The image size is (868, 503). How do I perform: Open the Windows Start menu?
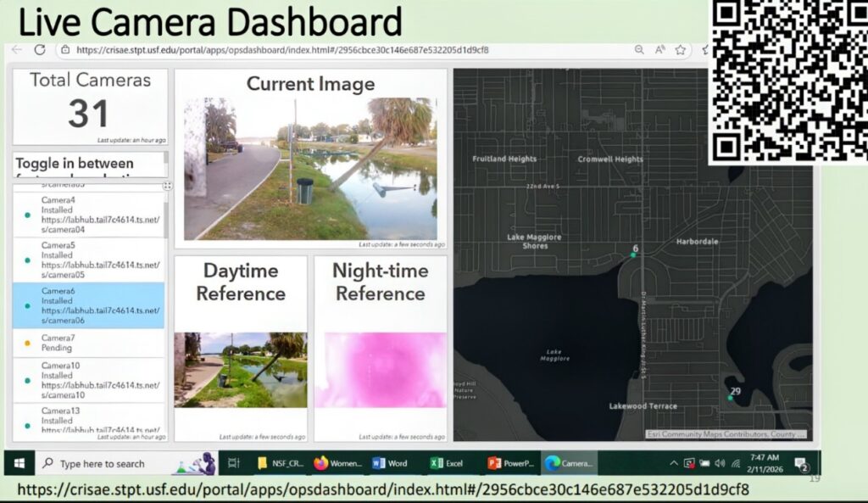coord(19,463)
